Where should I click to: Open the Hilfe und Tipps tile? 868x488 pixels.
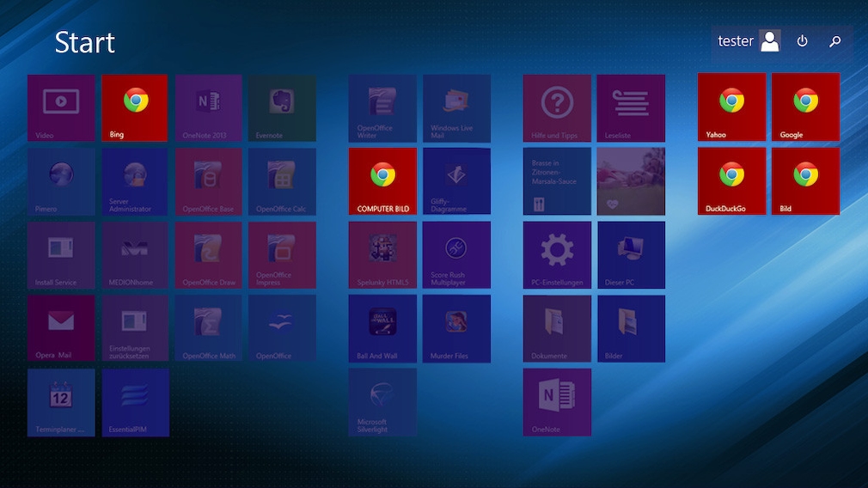pos(557,108)
